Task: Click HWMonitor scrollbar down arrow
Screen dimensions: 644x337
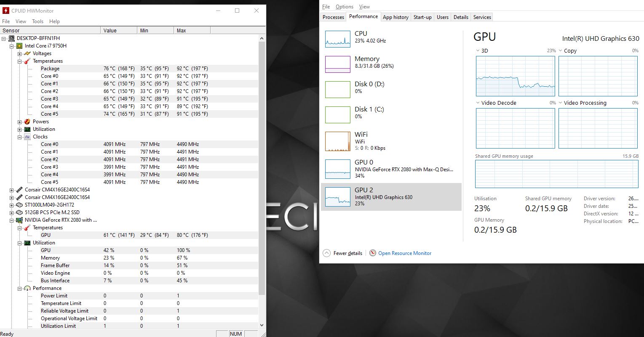Action: 262,325
